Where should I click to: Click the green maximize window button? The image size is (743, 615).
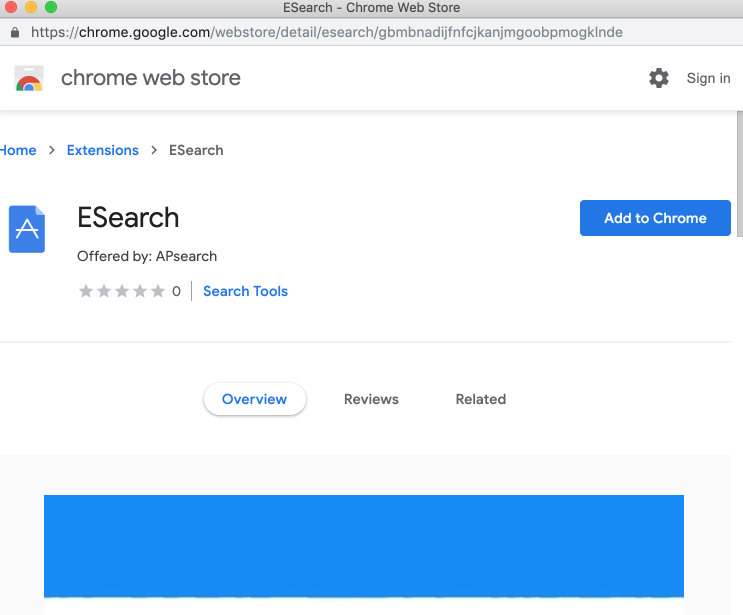click(51, 7)
